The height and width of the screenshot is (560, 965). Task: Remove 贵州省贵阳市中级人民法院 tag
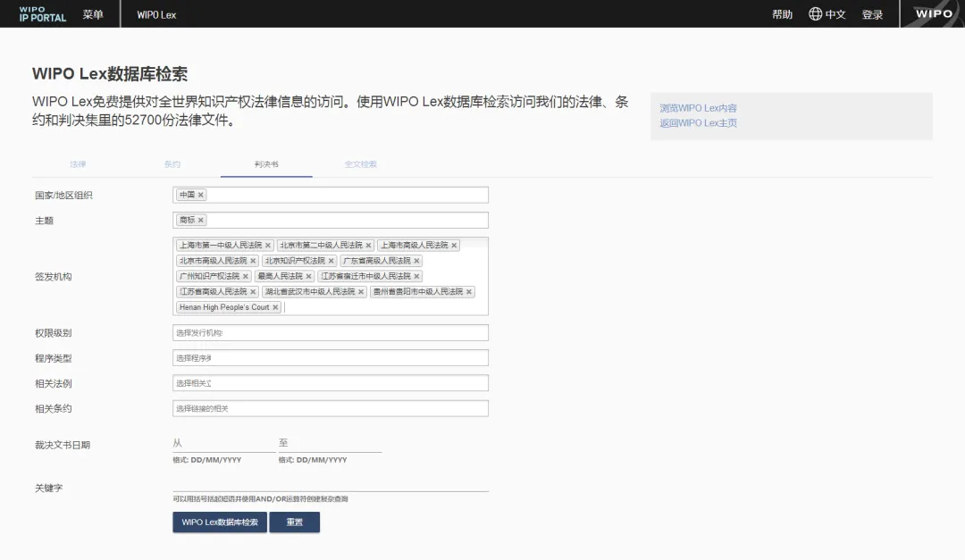click(469, 292)
